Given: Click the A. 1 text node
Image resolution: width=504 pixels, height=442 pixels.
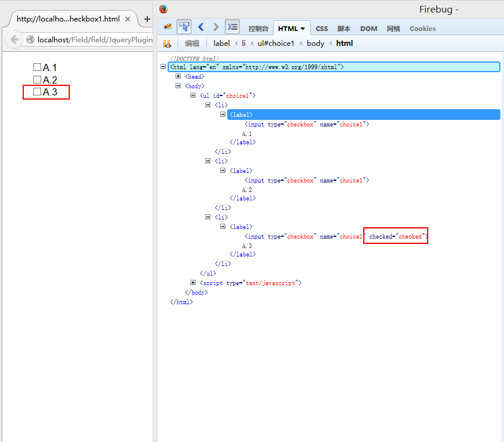Looking at the screenshot, I should pyautogui.click(x=247, y=134).
